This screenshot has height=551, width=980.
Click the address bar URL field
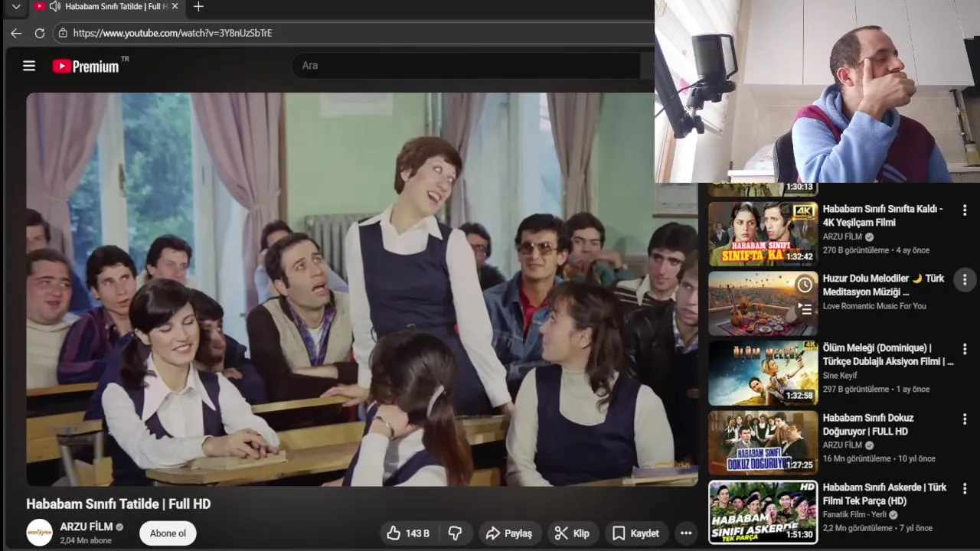[352, 33]
